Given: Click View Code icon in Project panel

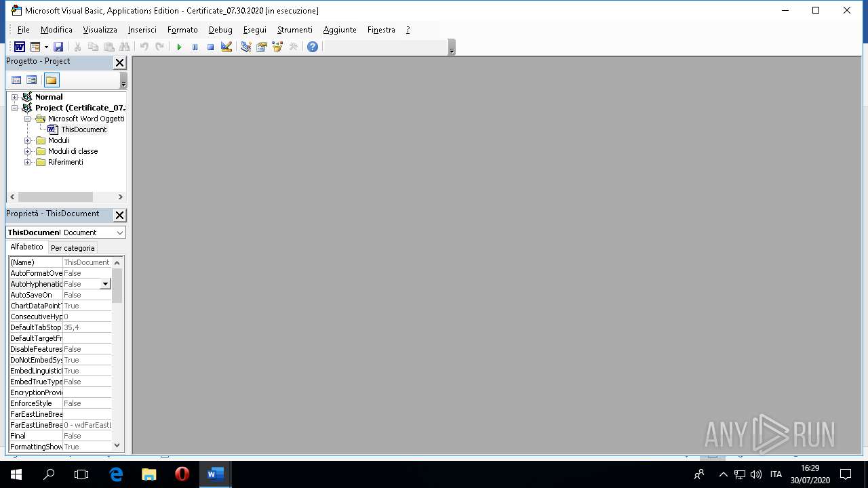Looking at the screenshot, I should pos(16,80).
